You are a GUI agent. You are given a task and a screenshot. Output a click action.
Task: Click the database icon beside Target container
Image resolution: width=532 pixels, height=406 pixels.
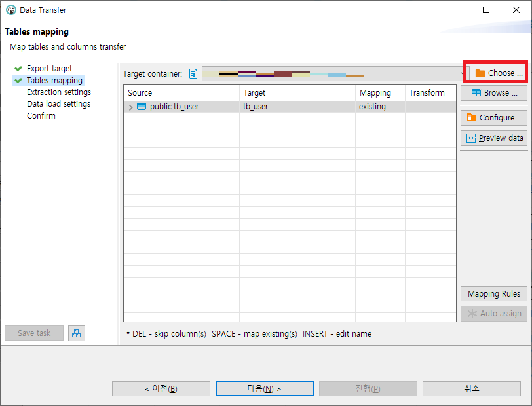point(193,73)
